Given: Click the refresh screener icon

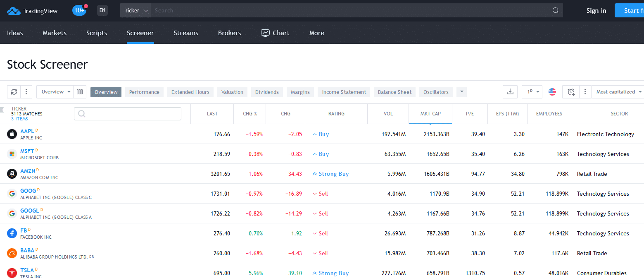Looking at the screenshot, I should pos(14,92).
